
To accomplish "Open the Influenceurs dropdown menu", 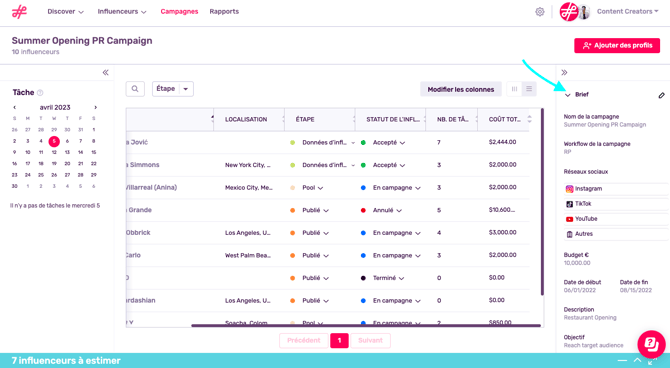I will 122,12.
